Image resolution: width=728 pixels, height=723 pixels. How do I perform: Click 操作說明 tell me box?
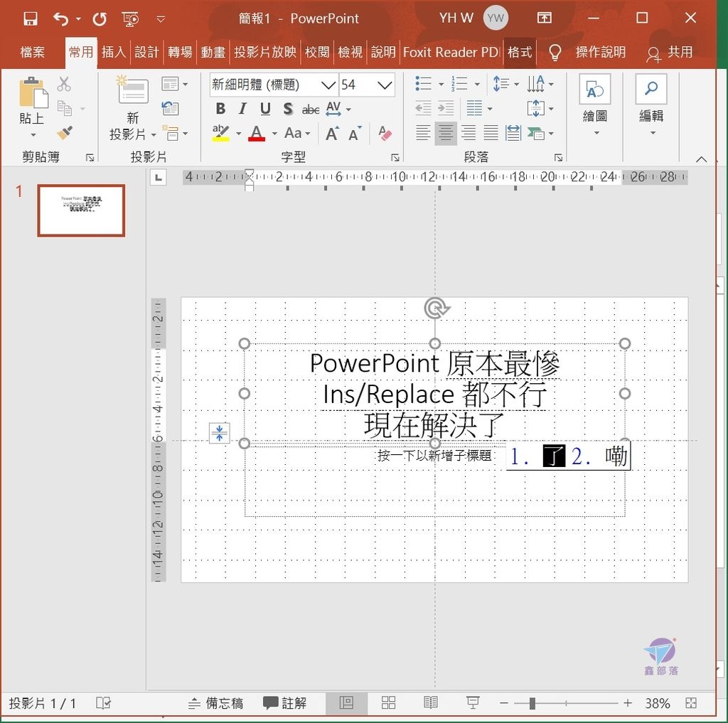(x=600, y=52)
